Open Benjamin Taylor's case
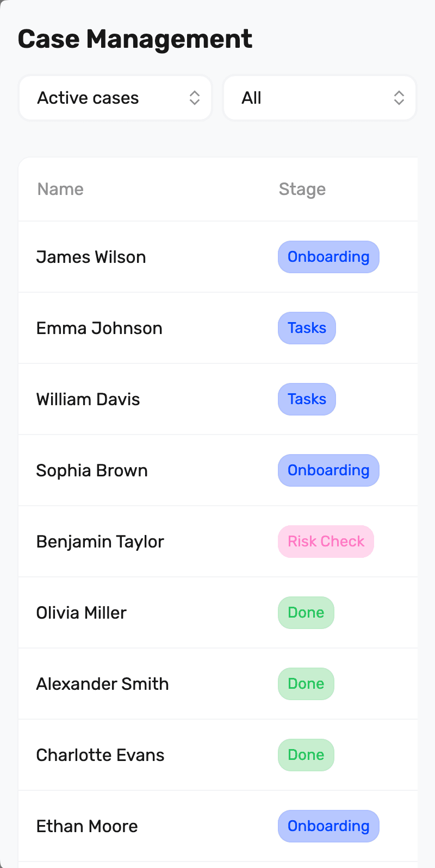The width and height of the screenshot is (435, 868). 100,542
